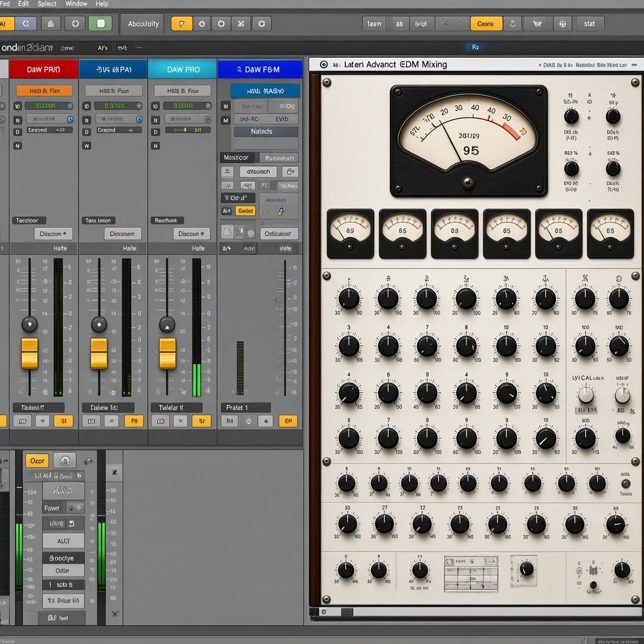Image resolution: width=644 pixels, height=644 pixels.
Task: Toggle the W button in the second channel strip
Action: coord(86,146)
